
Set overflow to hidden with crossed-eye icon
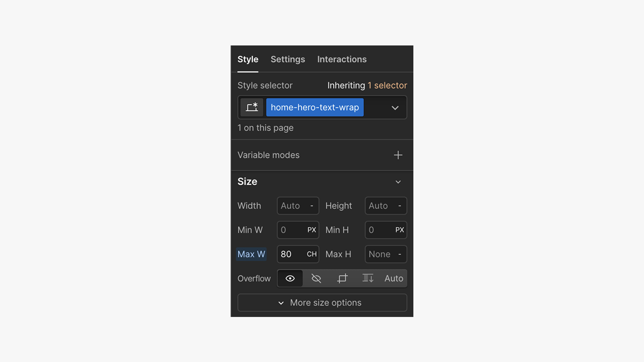316,278
